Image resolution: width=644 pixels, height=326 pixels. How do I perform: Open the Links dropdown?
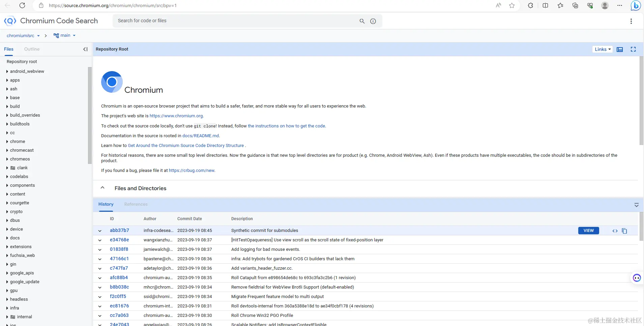pos(603,49)
